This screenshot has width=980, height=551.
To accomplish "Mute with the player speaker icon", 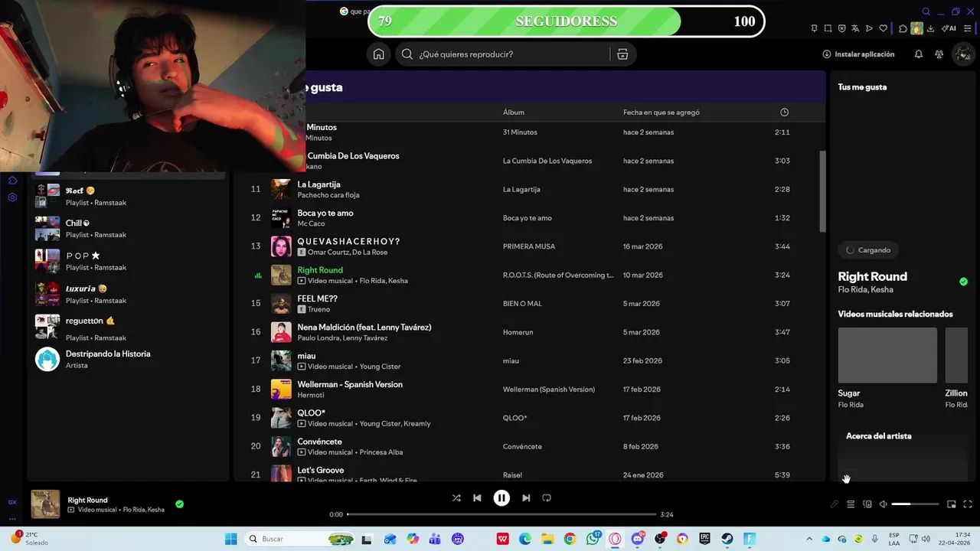I will (x=883, y=504).
